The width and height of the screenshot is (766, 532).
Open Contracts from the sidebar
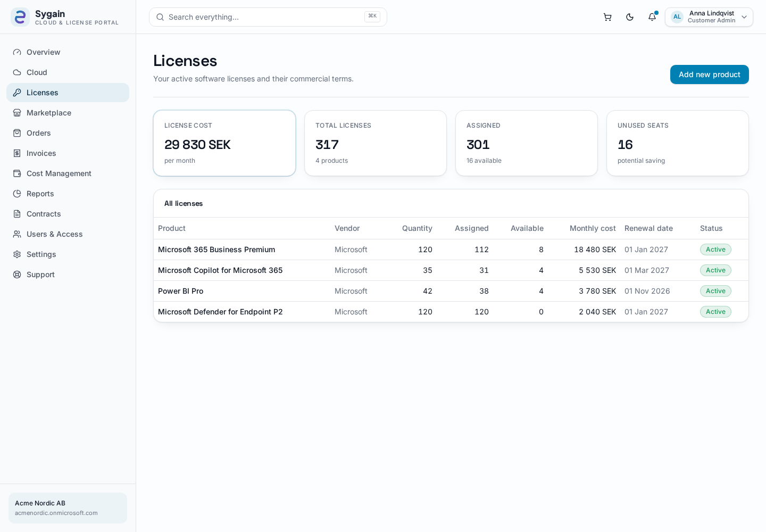coord(68,214)
